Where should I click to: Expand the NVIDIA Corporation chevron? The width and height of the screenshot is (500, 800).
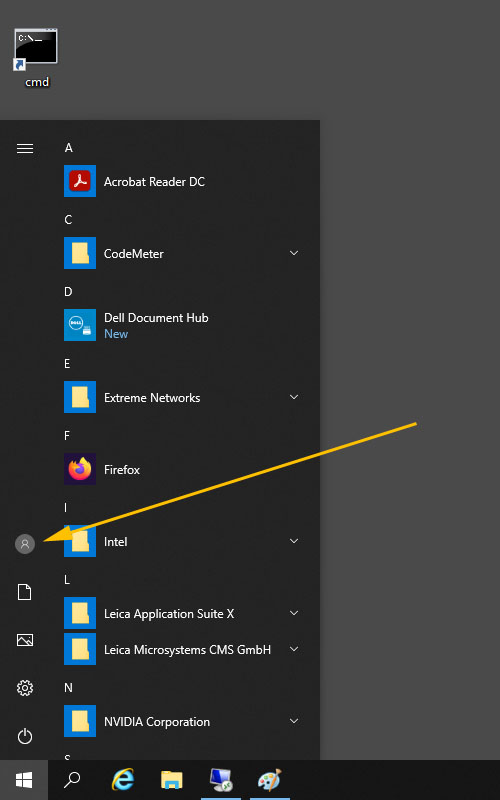click(294, 721)
